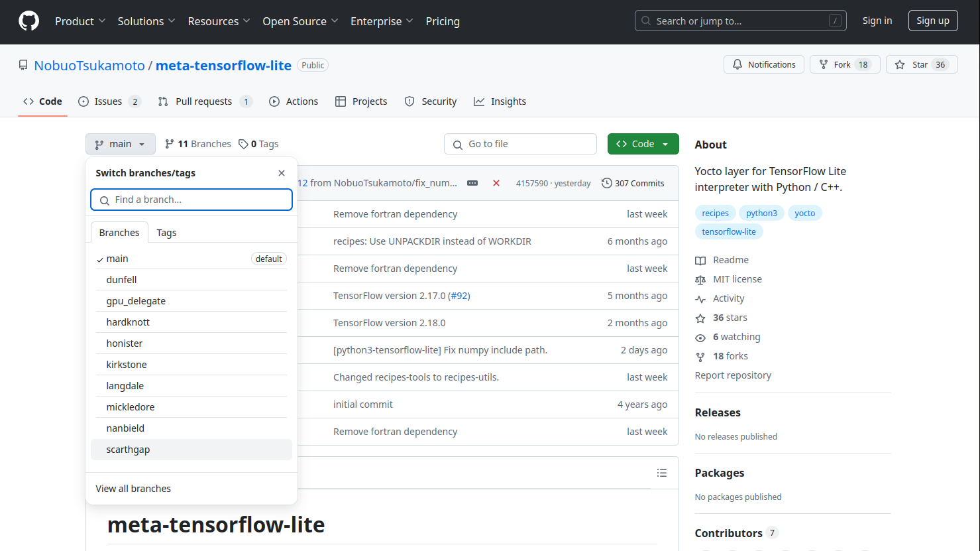The width and height of the screenshot is (980, 551).
Task: Select the scarthgap branch
Action: click(x=129, y=450)
